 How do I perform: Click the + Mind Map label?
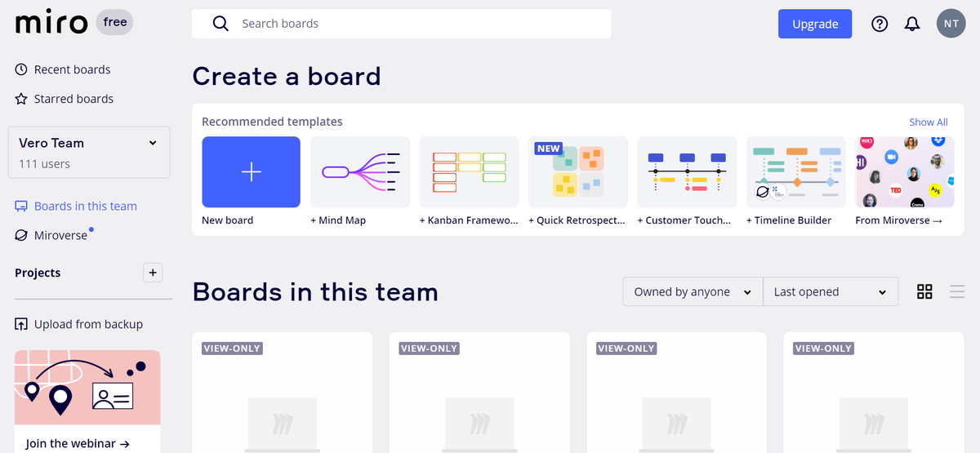click(x=338, y=220)
